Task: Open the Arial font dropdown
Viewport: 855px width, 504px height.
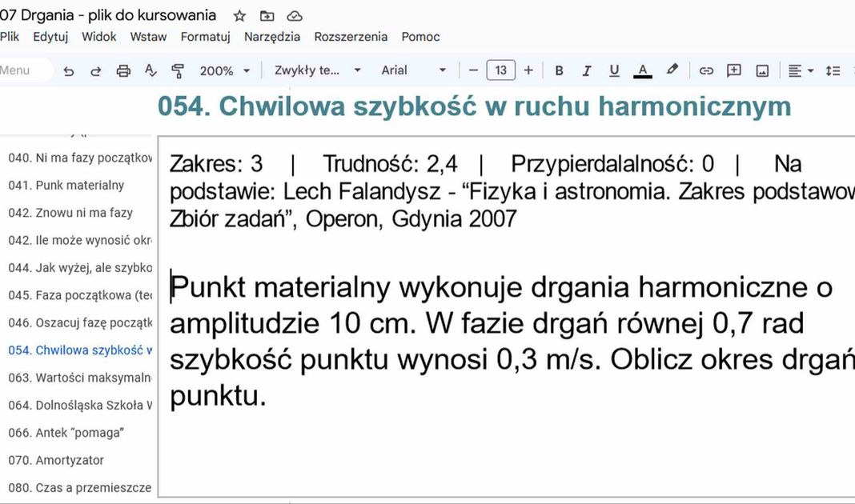Action: tap(413, 70)
